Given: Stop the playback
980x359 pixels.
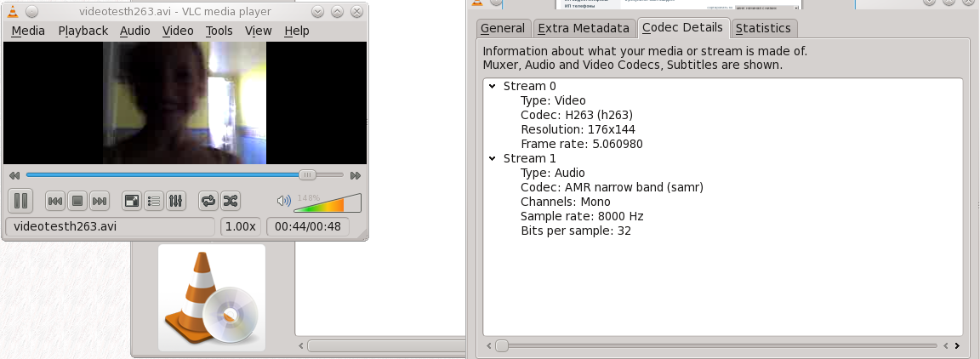Looking at the screenshot, I should [x=77, y=201].
